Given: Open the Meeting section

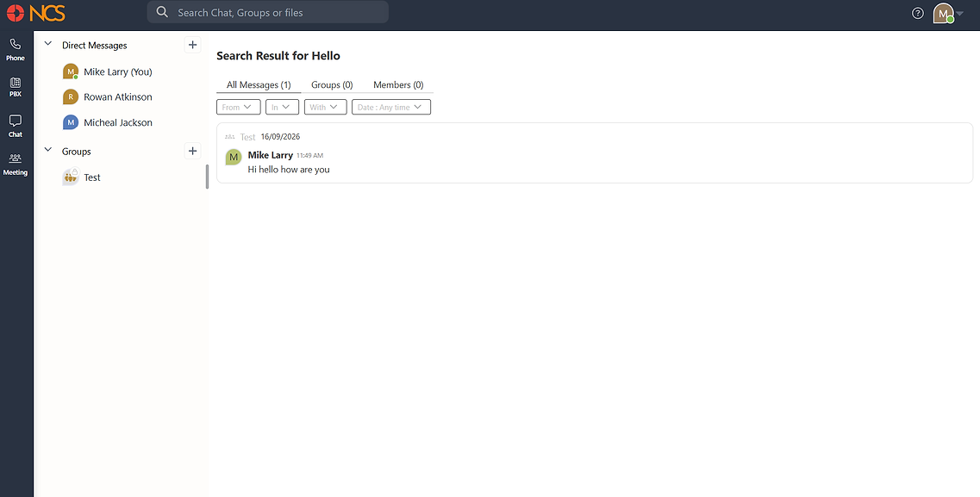Looking at the screenshot, I should (16, 165).
